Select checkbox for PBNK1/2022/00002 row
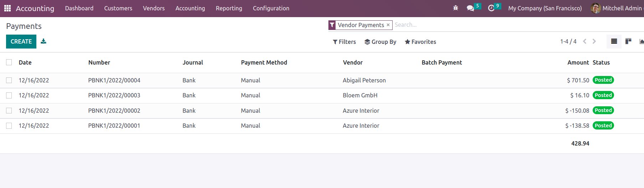Screen dimensions: 644x188 (x=9, y=111)
